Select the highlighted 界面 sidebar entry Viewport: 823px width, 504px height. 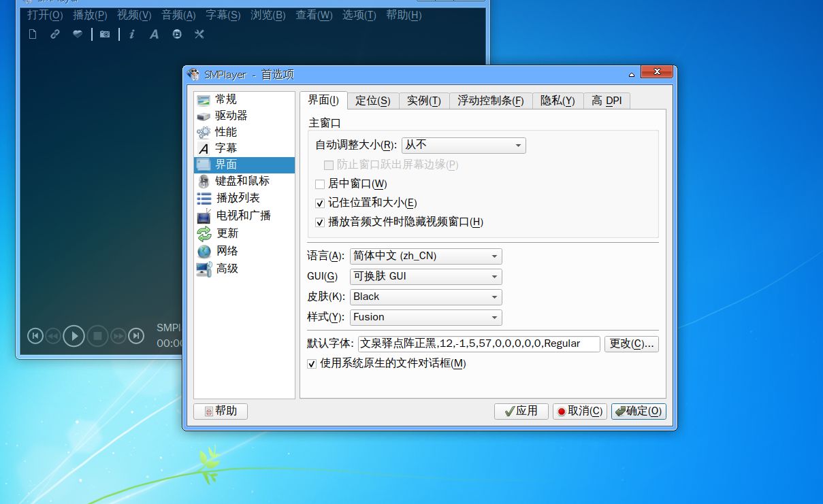click(x=244, y=165)
